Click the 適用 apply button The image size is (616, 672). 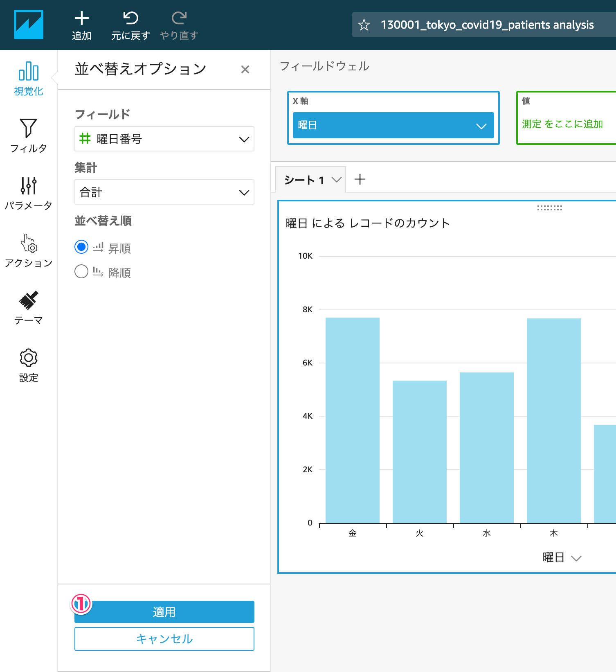(x=164, y=612)
